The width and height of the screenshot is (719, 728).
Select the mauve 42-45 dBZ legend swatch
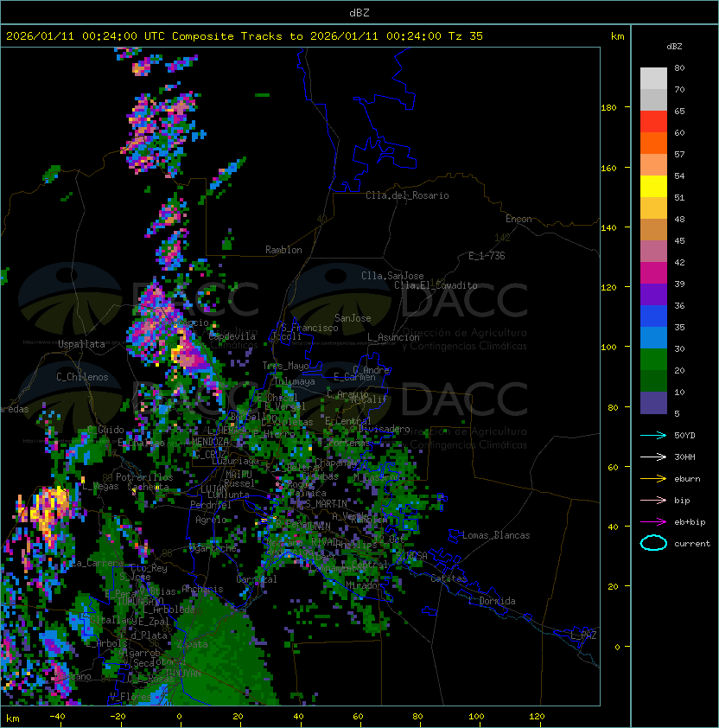point(653,252)
